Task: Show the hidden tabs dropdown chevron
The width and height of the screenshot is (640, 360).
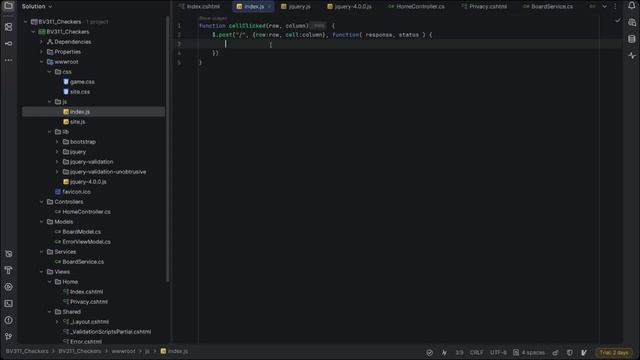Action: 604,7
